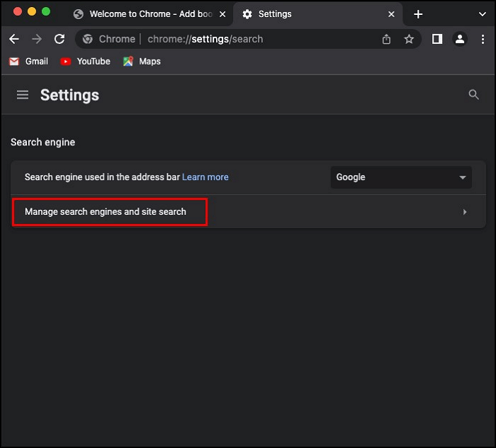Open the Gmail bookmark

coord(28,62)
